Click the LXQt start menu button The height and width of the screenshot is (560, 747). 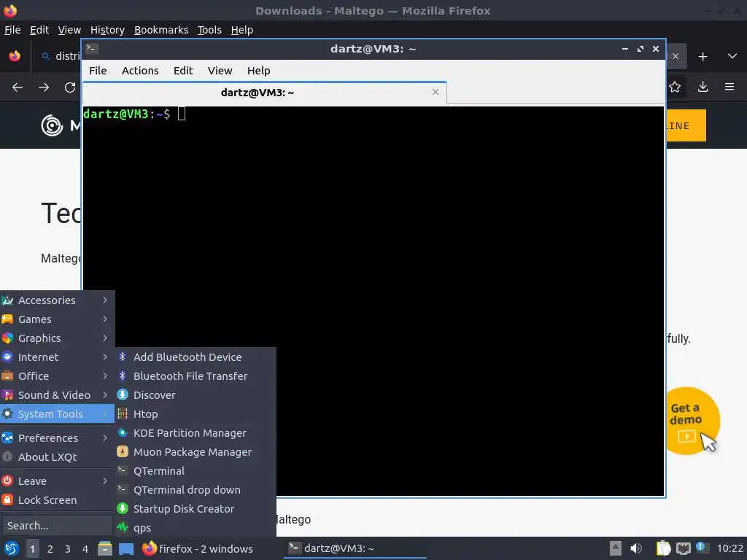11,548
